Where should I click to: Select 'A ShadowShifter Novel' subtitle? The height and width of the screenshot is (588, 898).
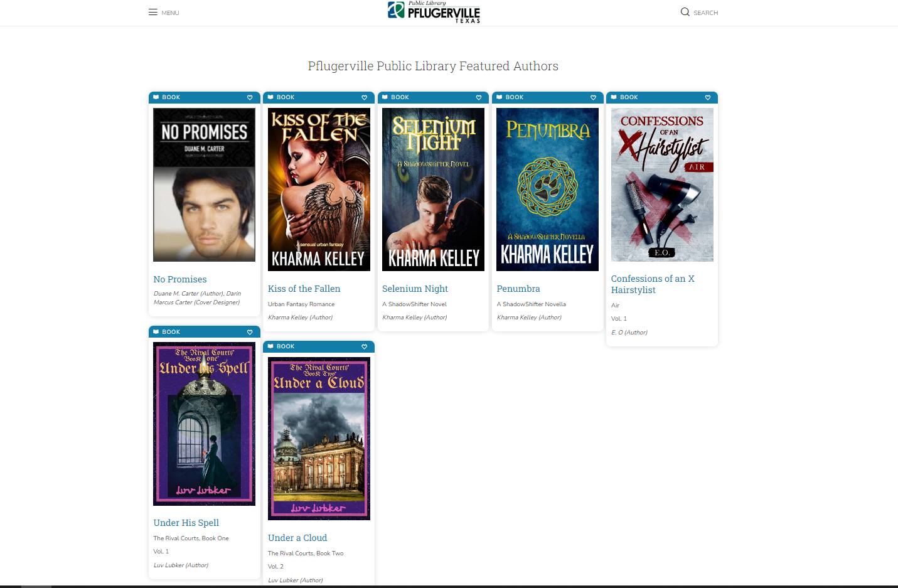pos(414,304)
